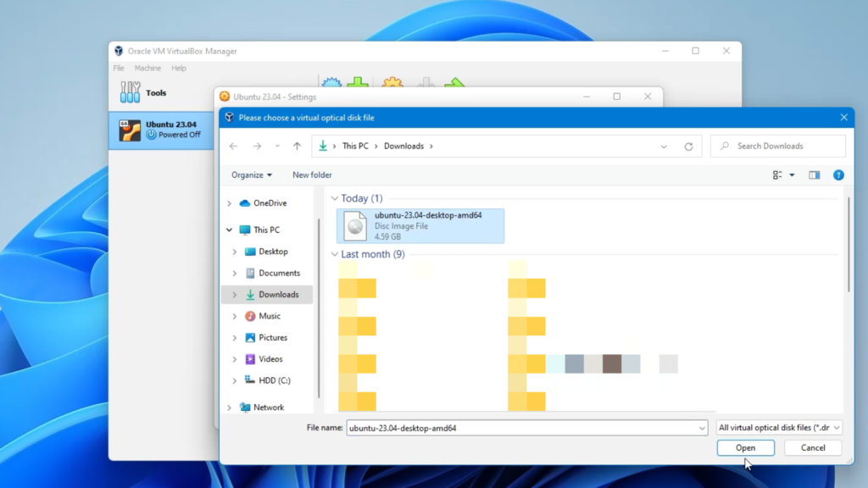Open previous locations address dropdown
Screen dimensions: 868x488
(x=663, y=147)
